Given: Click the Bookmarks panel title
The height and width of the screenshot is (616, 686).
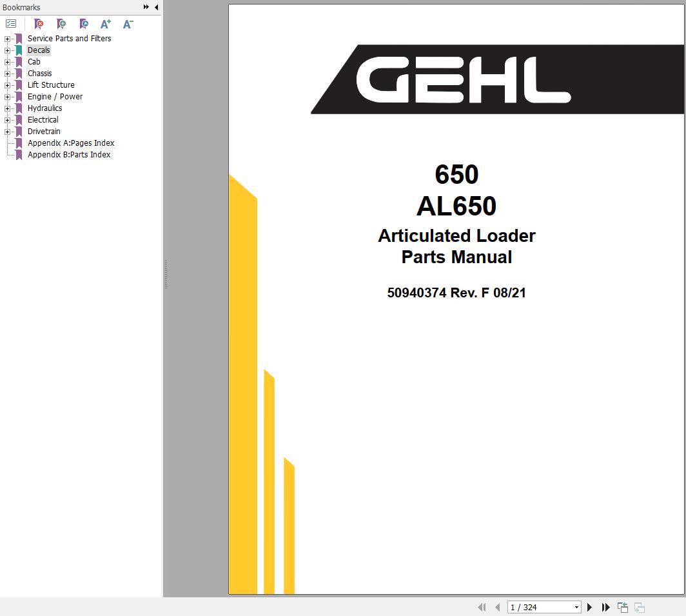Looking at the screenshot, I should click(21, 8).
